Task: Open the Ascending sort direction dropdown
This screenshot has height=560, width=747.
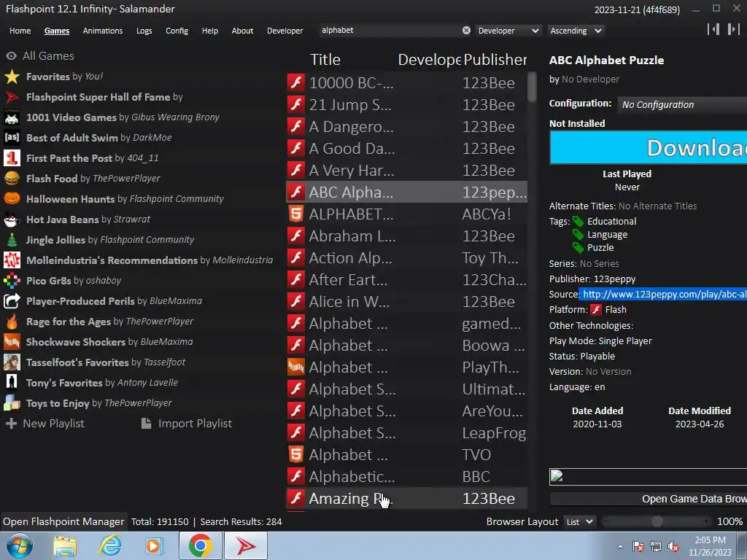Action: [x=576, y=31]
